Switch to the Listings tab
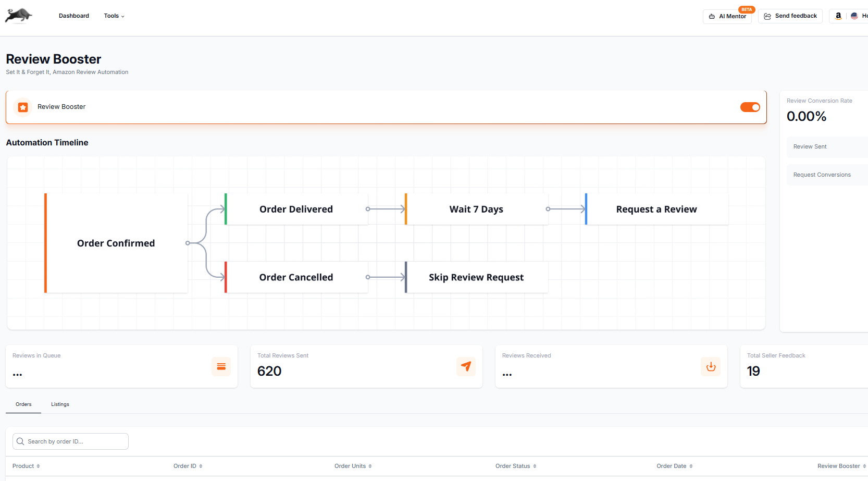 tap(60, 404)
